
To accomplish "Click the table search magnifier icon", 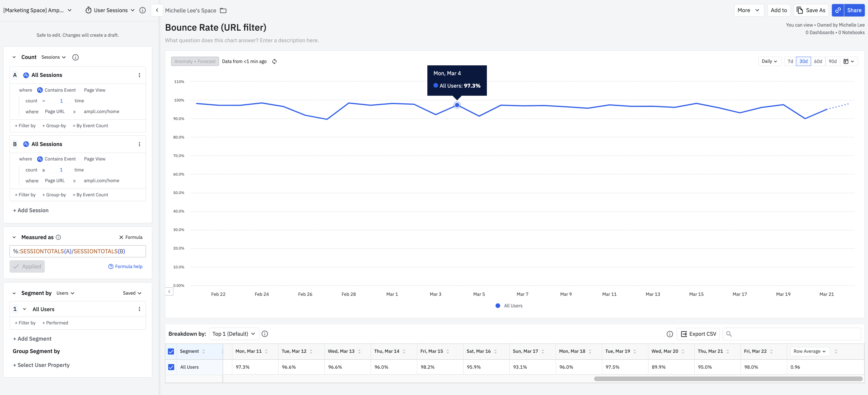I will coord(729,334).
